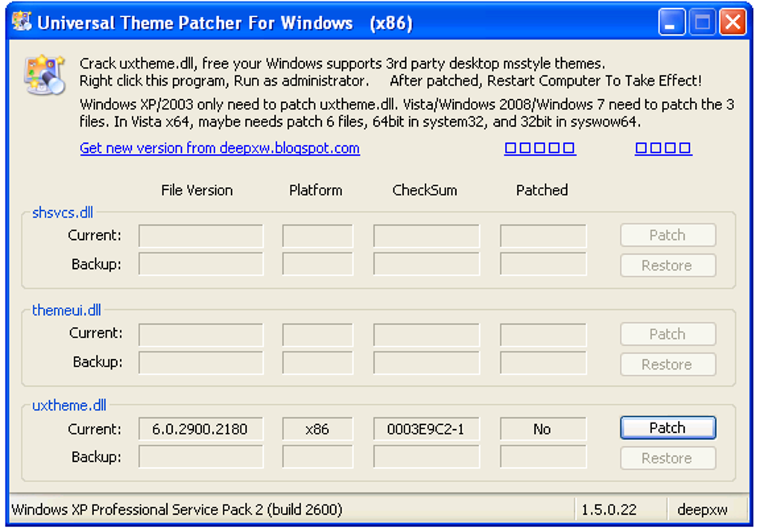Click Patch button in shsvcs.dll group
Image resolution: width=760 pixels, height=532 pixels.
coord(668,235)
